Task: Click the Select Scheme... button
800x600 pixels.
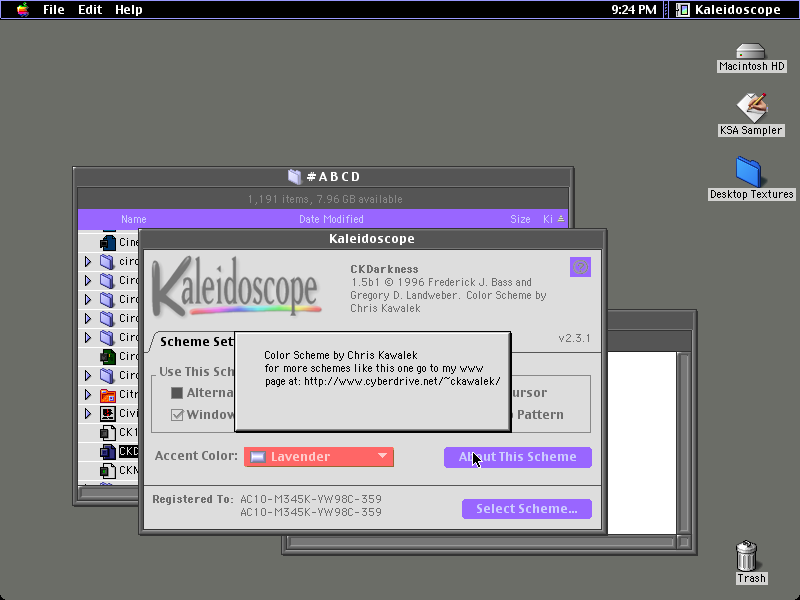Action: point(527,509)
